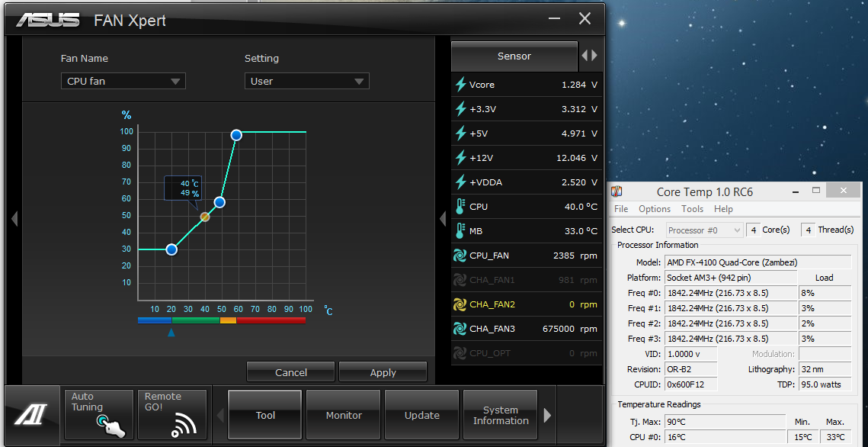Click the Sensor panel right arrow
This screenshot has width=868, height=447.
click(x=594, y=56)
